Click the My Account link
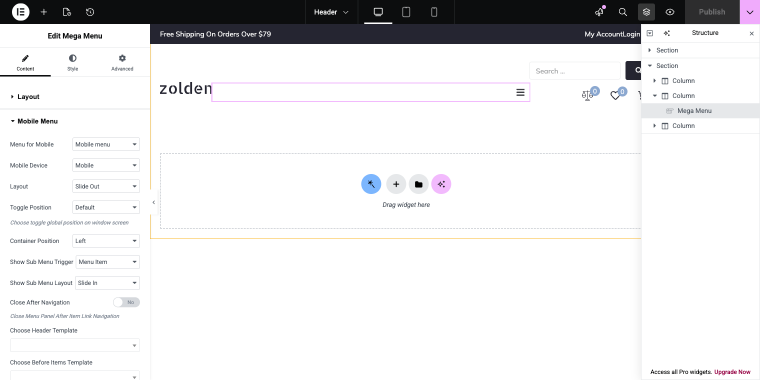This screenshot has width=760, height=380. (x=603, y=34)
